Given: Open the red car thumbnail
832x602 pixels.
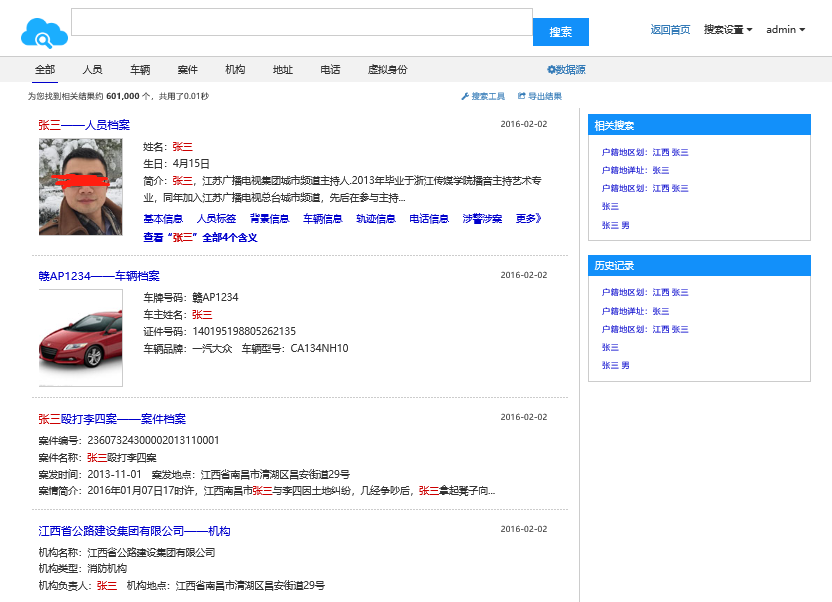Looking at the screenshot, I should [80, 338].
